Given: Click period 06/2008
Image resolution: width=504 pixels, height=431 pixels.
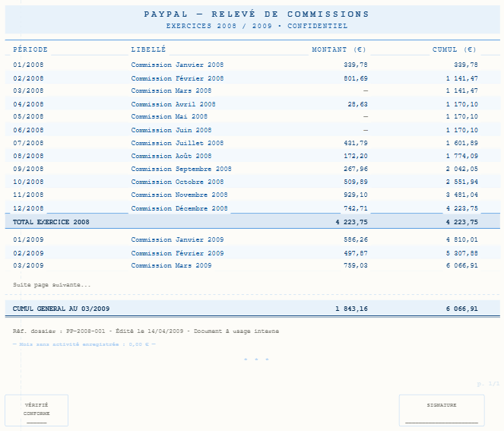Looking at the screenshot, I should [28, 130].
